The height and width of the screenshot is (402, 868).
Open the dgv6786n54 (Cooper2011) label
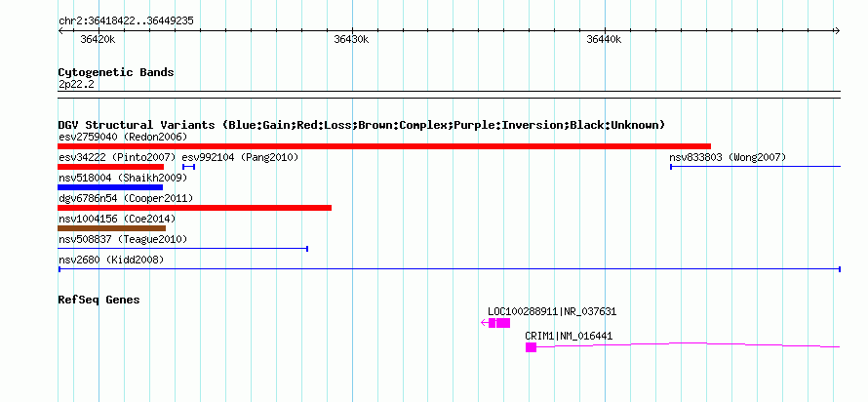(x=126, y=198)
